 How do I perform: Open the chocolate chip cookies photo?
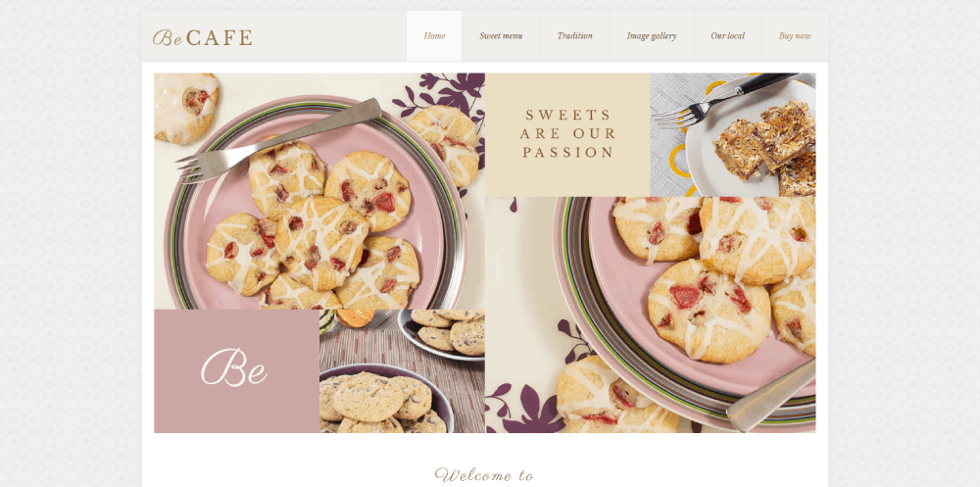click(402, 370)
